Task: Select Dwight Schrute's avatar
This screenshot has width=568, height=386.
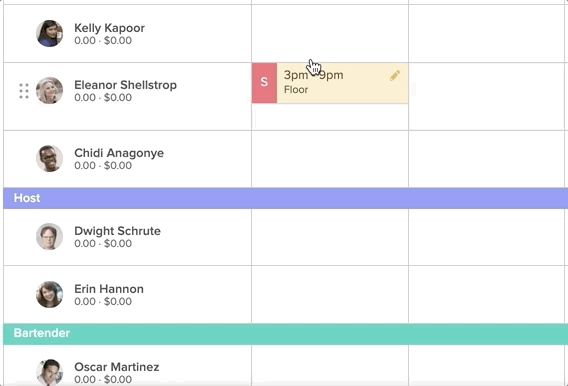Action: [x=50, y=236]
